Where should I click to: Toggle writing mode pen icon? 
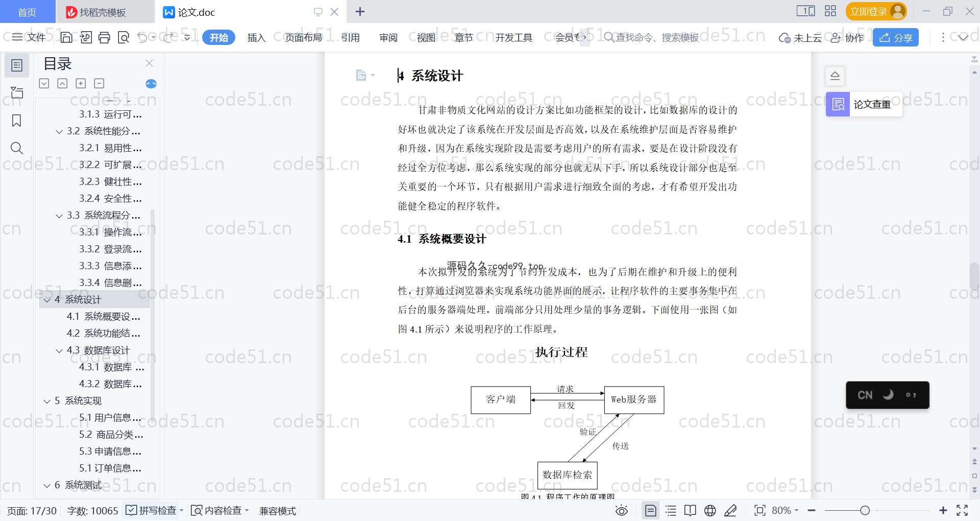(x=730, y=510)
